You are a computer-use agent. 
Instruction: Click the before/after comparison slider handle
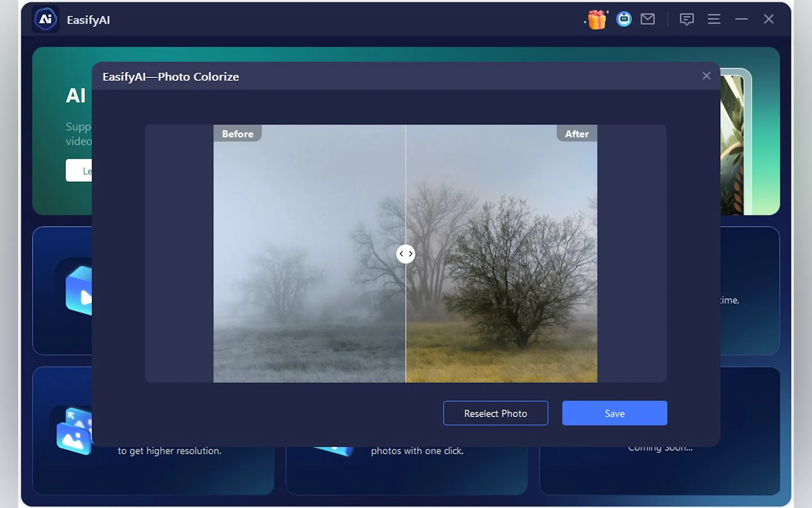pos(405,254)
